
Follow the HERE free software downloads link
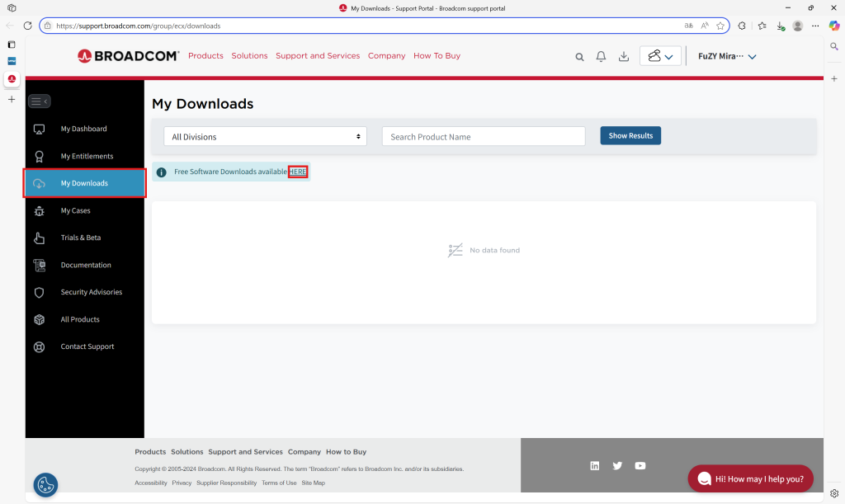[297, 172]
